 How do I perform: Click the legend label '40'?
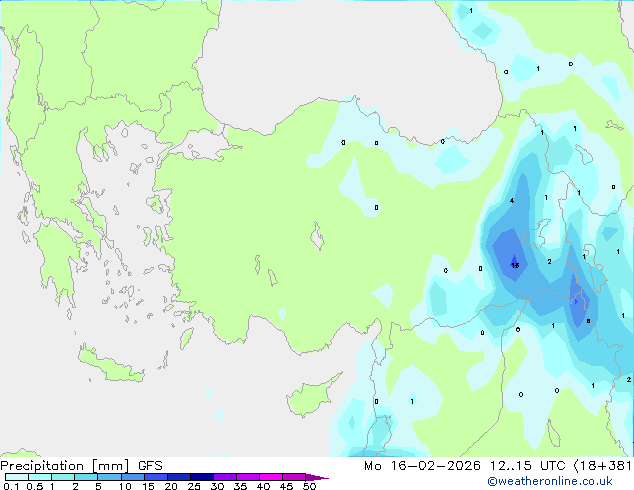click(263, 486)
